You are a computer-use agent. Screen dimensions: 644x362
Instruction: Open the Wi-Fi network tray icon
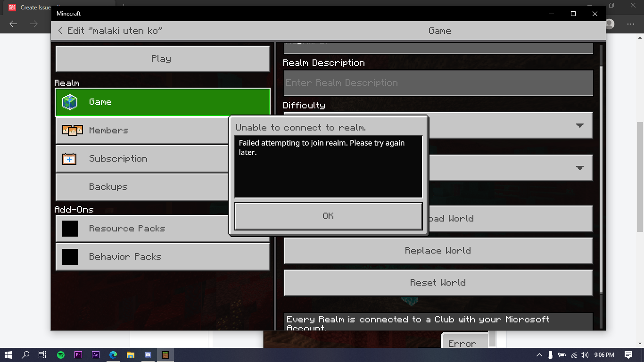[574, 355]
